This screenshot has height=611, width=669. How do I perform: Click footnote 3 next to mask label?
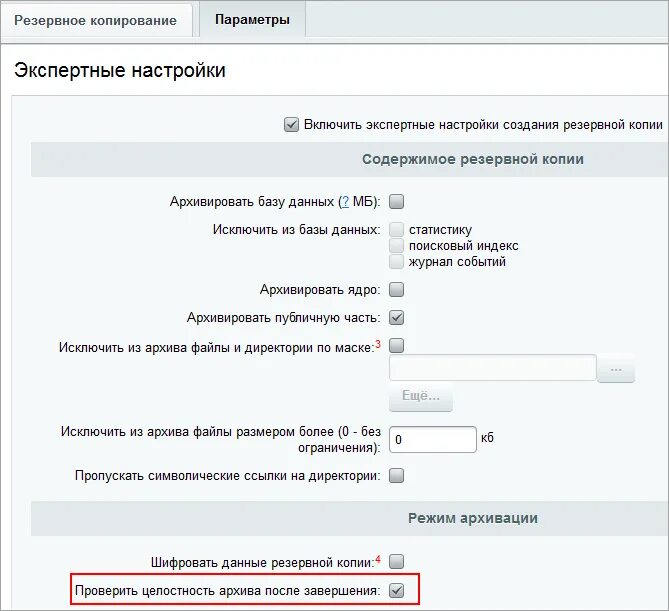378,344
